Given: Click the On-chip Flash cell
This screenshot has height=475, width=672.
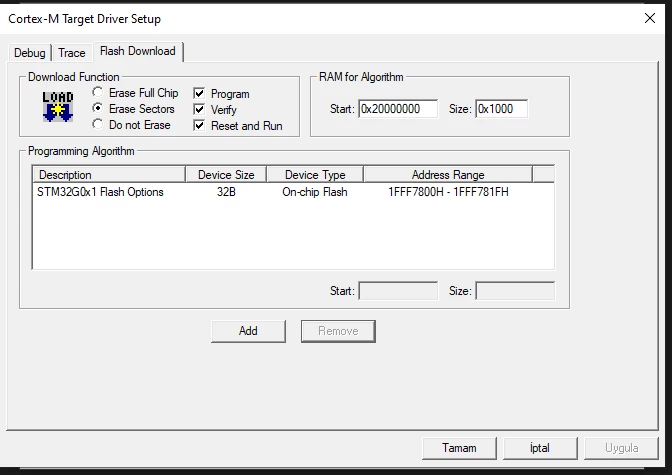Looking at the screenshot, I should [x=315, y=192].
